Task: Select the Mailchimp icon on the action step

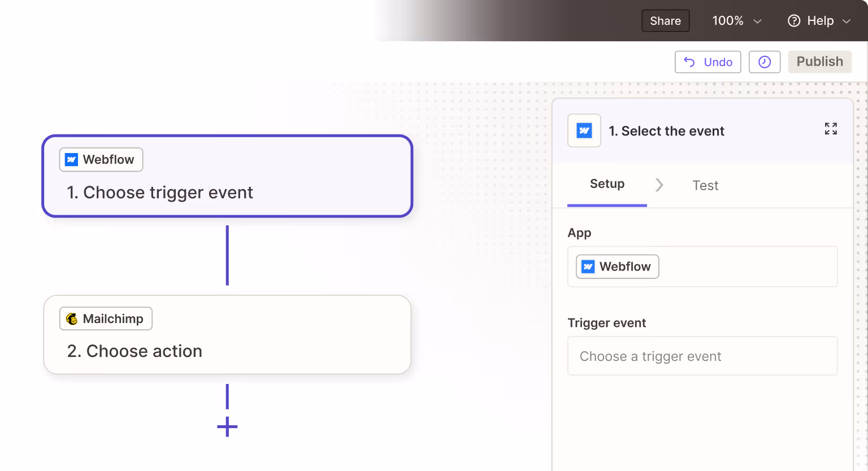Action: click(72, 318)
